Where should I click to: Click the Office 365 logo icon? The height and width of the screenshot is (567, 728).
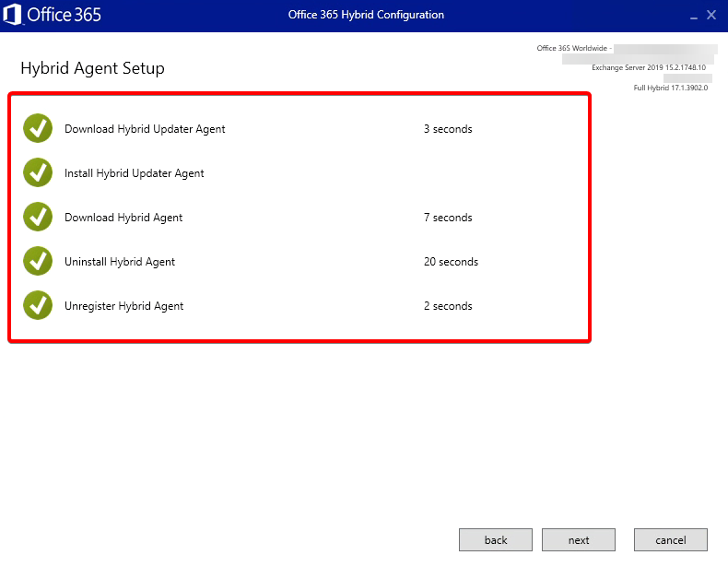tap(14, 16)
